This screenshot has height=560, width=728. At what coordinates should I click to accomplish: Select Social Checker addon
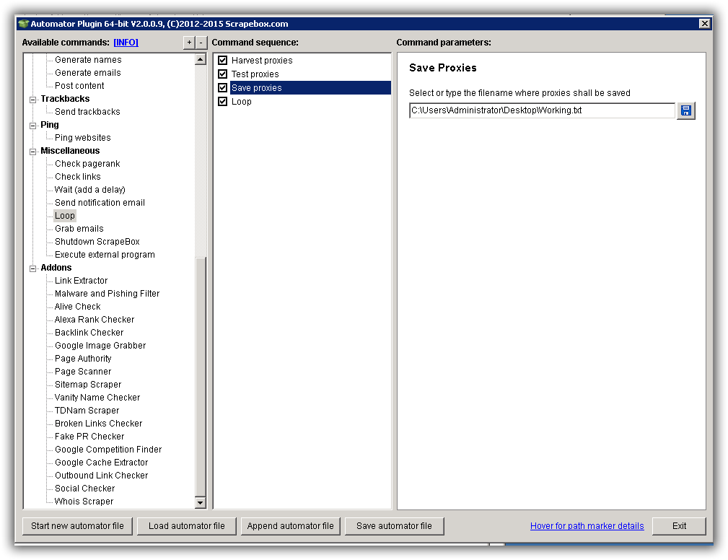click(85, 489)
